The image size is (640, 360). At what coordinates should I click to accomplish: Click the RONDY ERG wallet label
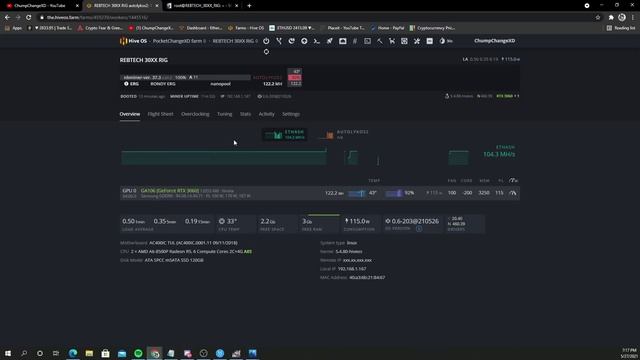coord(163,84)
